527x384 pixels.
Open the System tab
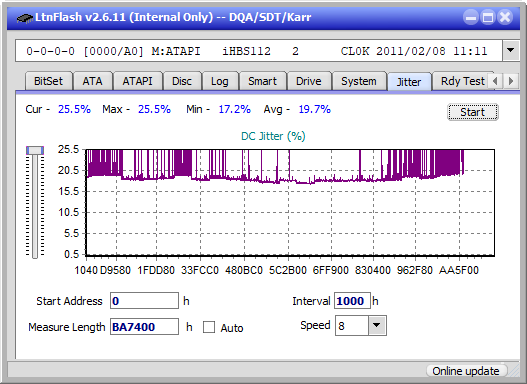(x=359, y=81)
